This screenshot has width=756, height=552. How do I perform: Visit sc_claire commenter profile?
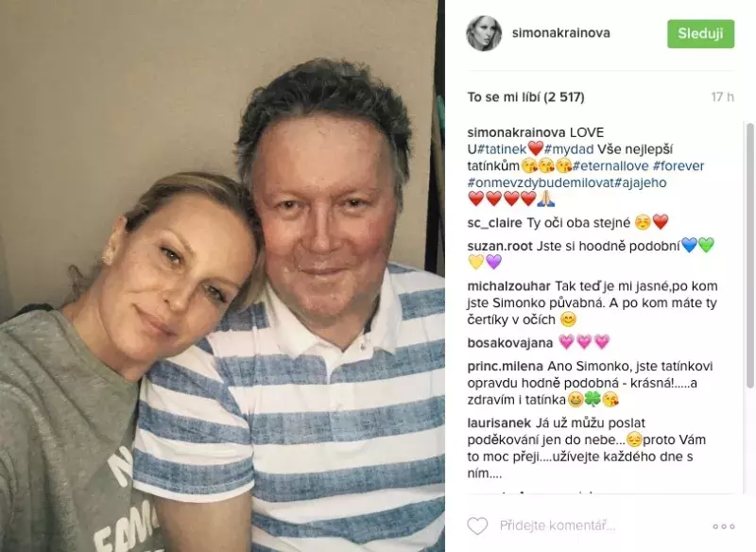coord(494,223)
